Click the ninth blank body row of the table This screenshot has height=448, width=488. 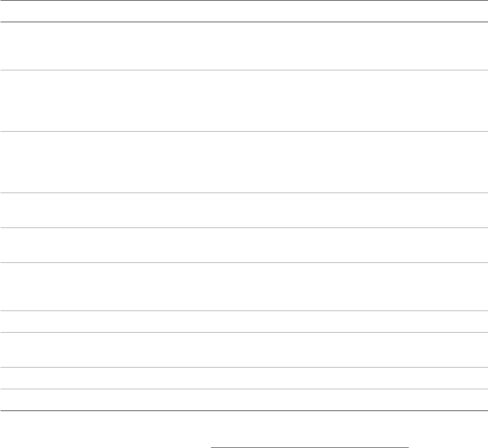244,378
